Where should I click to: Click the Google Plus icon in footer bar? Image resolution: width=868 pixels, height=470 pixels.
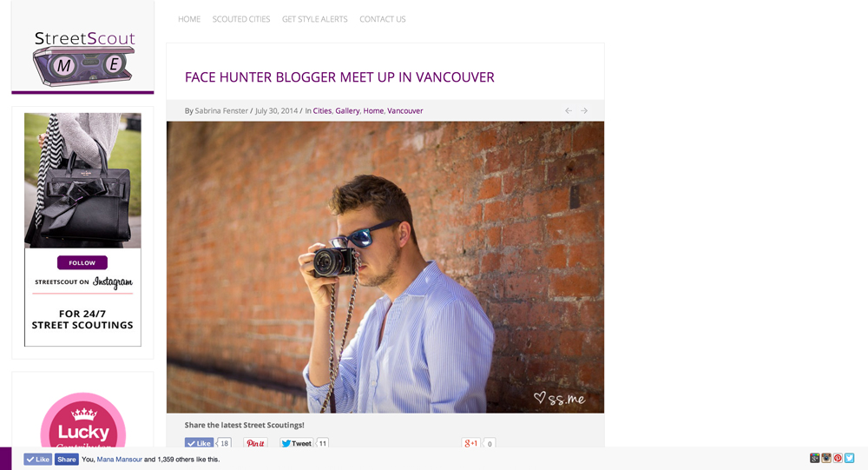(814, 458)
